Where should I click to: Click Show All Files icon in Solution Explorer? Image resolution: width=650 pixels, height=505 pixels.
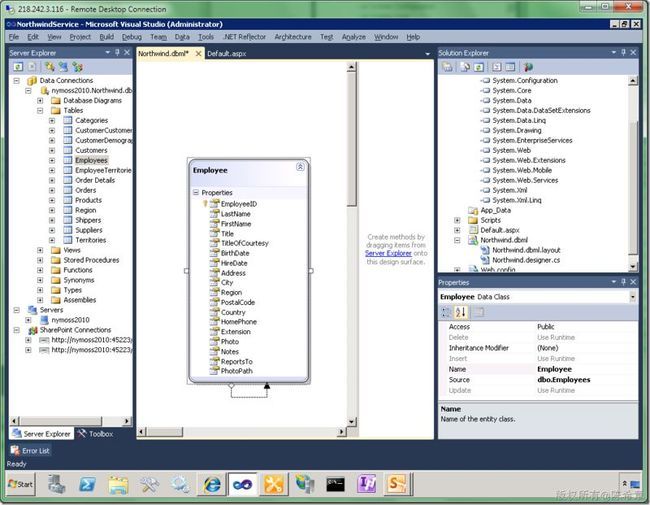click(465, 67)
